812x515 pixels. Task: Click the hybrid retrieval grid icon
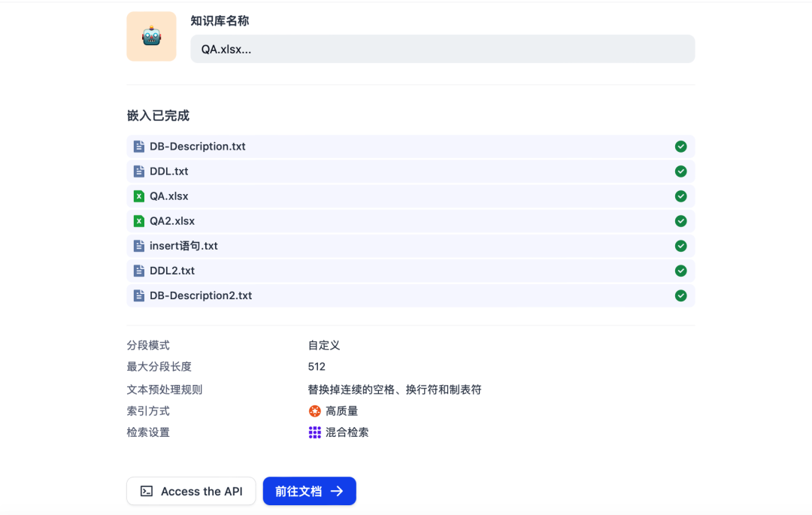click(x=314, y=432)
